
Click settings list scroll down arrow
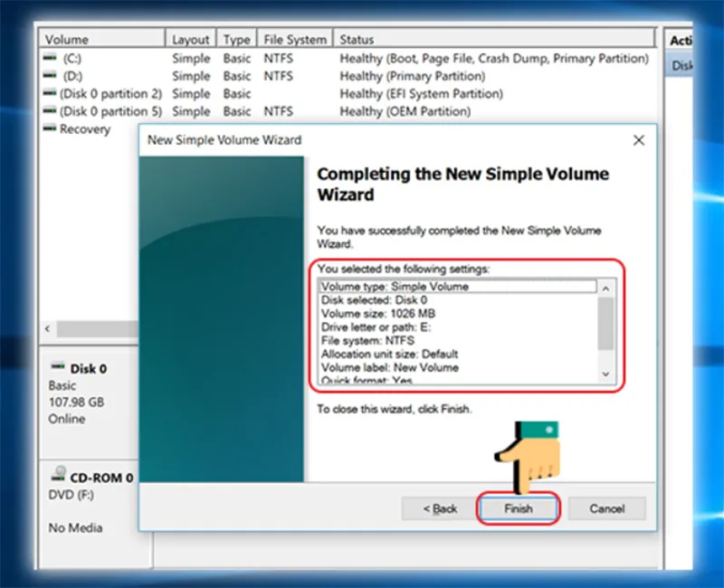pos(605,375)
